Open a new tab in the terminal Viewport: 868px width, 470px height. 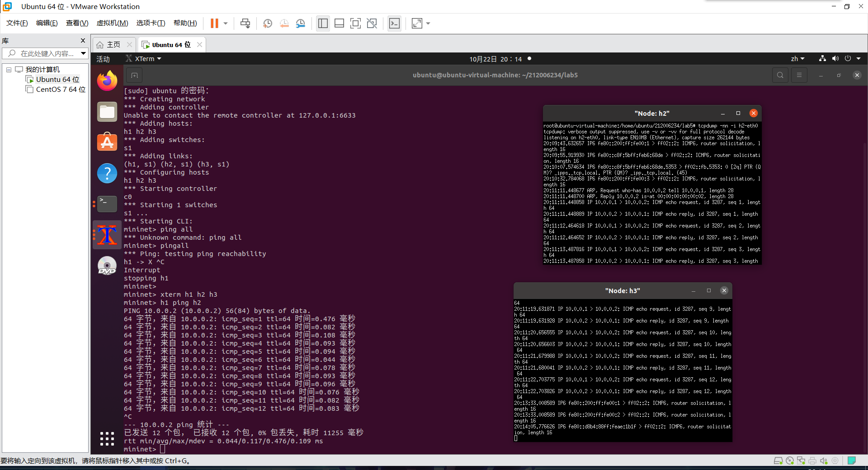click(134, 75)
